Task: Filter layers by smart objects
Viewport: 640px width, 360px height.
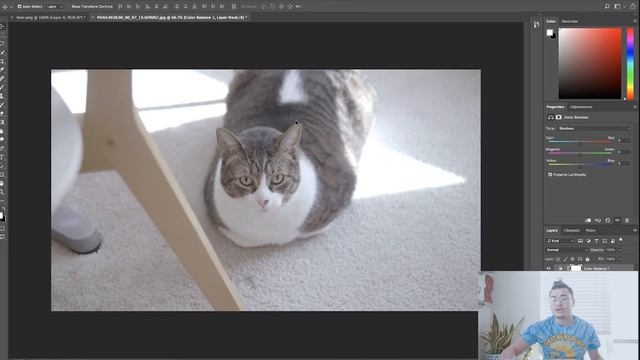Action: 613,241
